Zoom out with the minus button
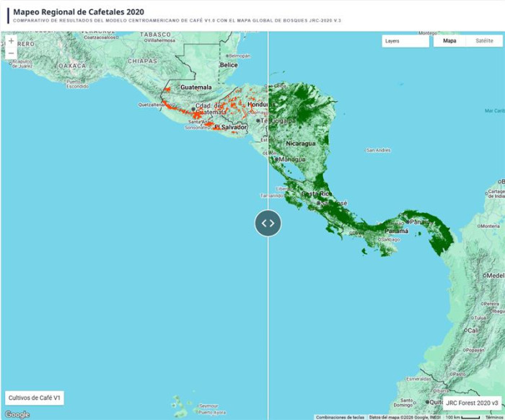This screenshot has height=420, width=505. (x=11, y=53)
